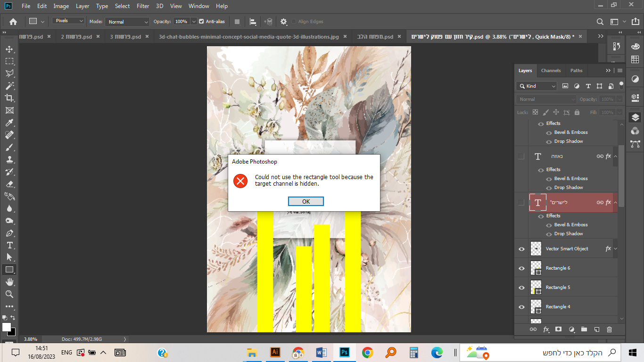This screenshot has width=644, height=362.
Task: Select the Rectangular Marquee tool
Action: [9, 61]
